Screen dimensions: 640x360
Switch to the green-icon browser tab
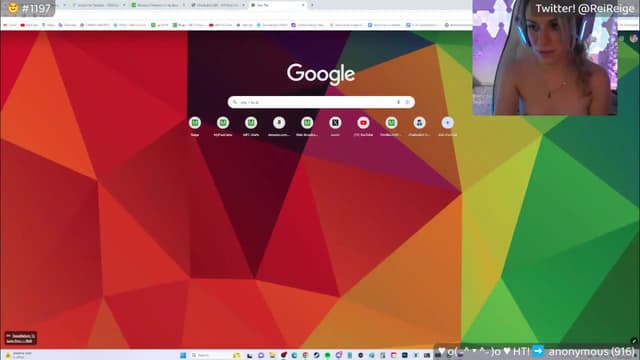(158, 5)
